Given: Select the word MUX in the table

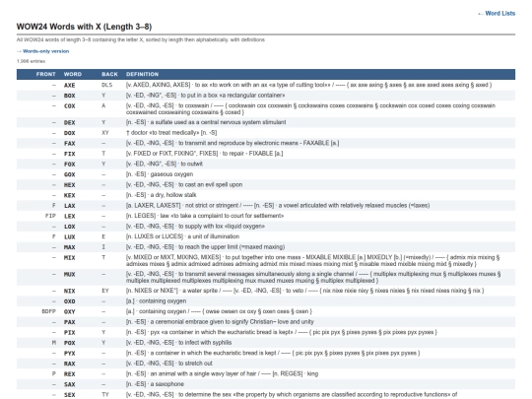Looking at the screenshot, I should [x=70, y=274].
